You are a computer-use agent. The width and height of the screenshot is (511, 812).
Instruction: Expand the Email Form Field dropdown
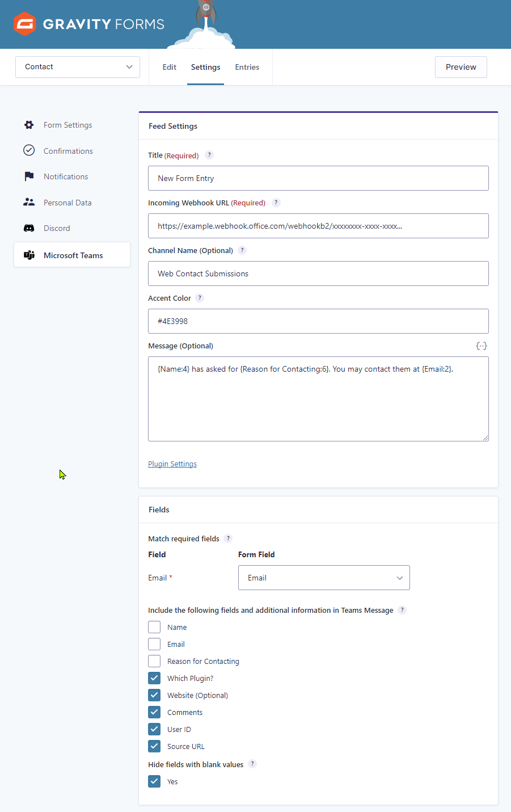click(x=323, y=577)
